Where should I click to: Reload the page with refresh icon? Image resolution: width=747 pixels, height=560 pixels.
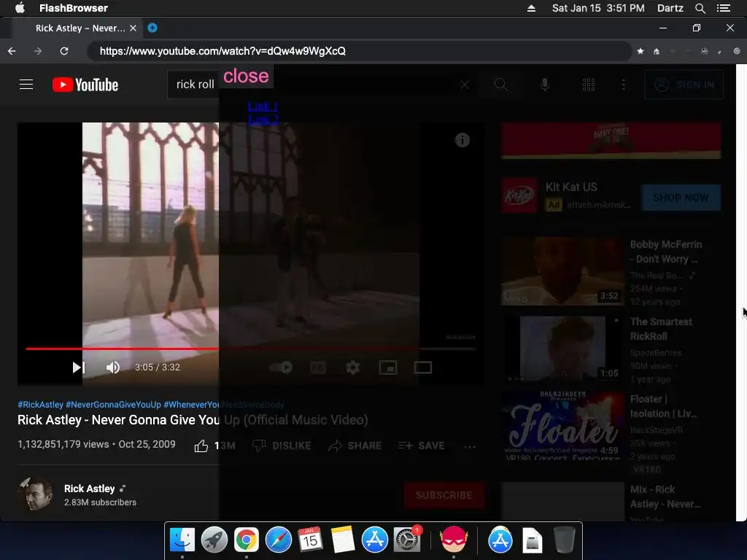point(64,51)
